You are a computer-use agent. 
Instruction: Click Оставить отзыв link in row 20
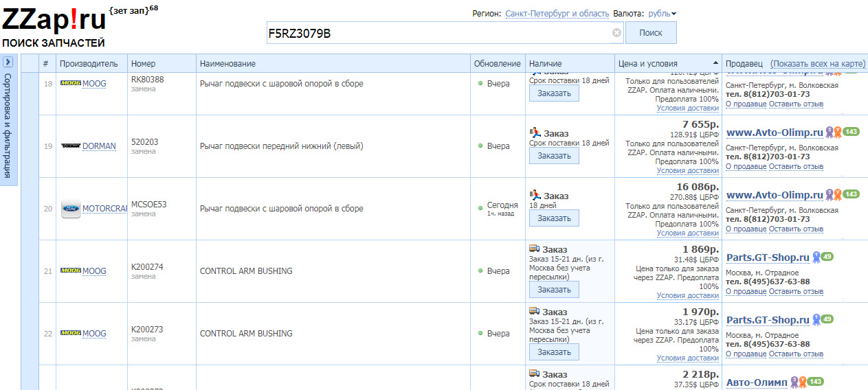click(796, 229)
